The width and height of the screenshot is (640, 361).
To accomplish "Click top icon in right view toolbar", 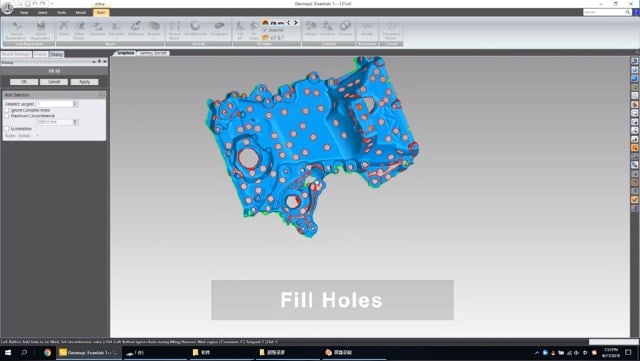I will [x=635, y=61].
